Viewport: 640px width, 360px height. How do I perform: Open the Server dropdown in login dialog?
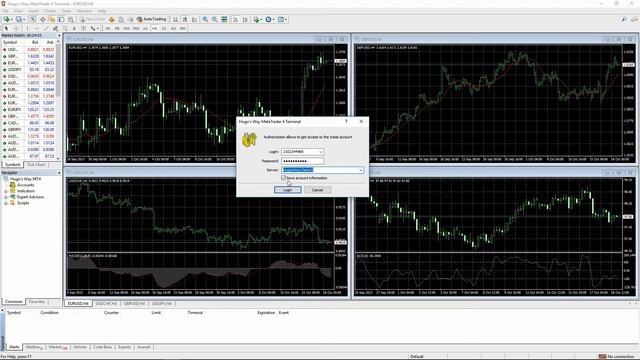tap(360, 170)
